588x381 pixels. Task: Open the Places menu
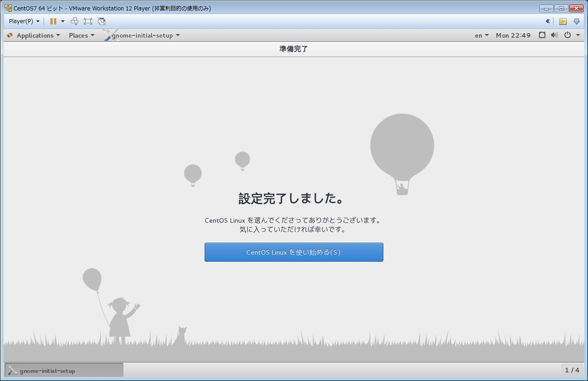pyautogui.click(x=81, y=35)
